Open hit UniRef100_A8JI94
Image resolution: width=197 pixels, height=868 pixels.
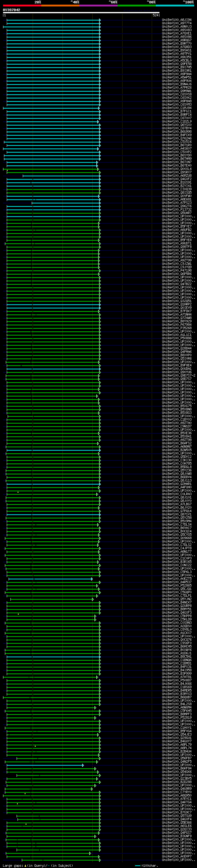177,20
